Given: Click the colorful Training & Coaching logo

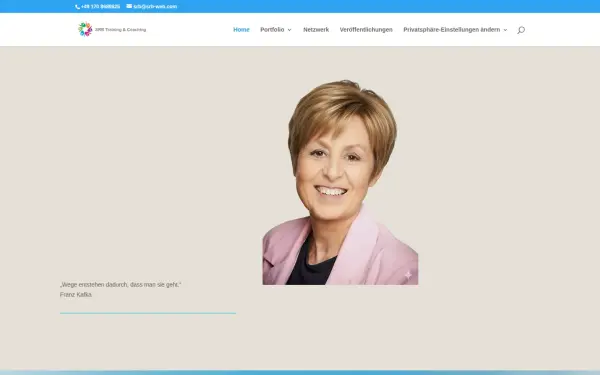Looking at the screenshot, I should (112, 29).
